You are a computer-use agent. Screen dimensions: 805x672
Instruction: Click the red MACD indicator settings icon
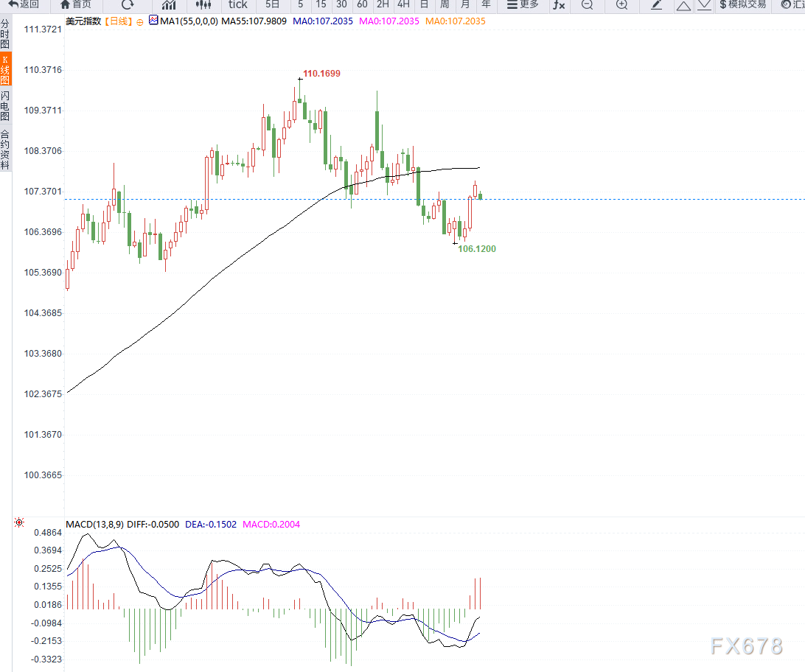[19, 523]
